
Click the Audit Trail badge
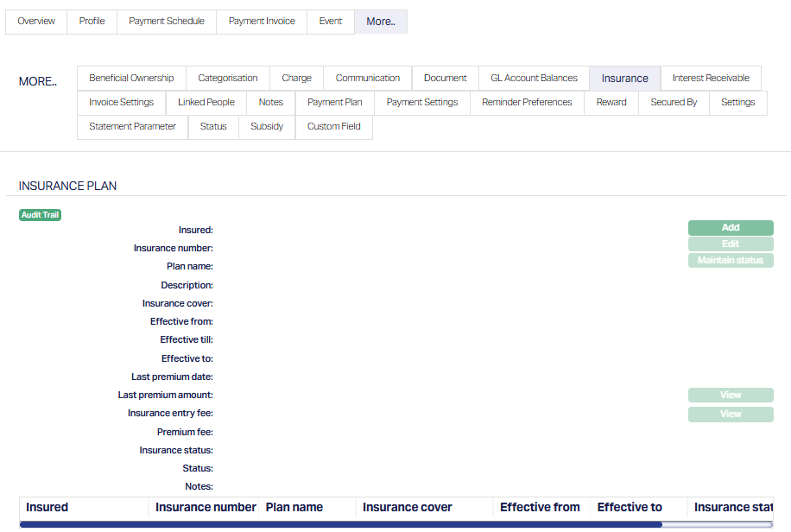click(x=40, y=215)
